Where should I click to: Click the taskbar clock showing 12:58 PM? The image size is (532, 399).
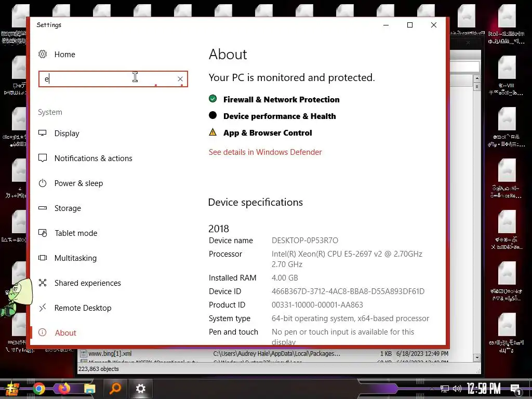click(484, 389)
